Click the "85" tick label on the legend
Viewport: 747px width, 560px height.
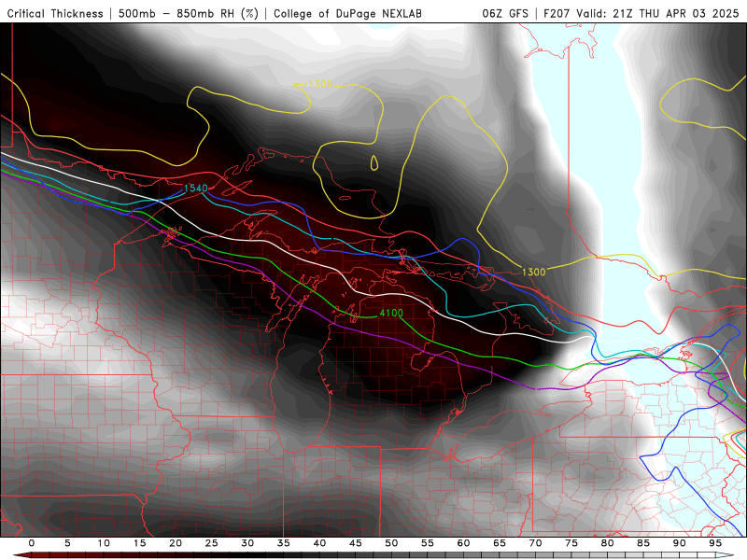643,543
